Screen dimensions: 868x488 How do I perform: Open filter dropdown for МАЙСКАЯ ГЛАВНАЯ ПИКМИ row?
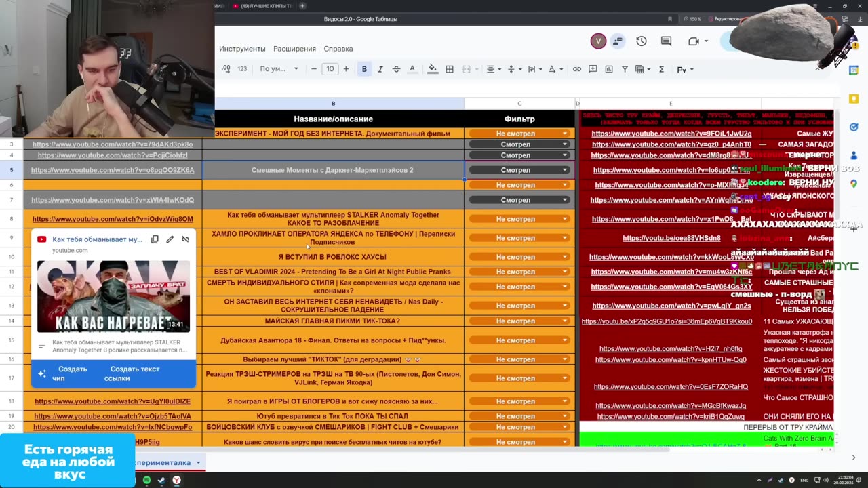coord(519,321)
